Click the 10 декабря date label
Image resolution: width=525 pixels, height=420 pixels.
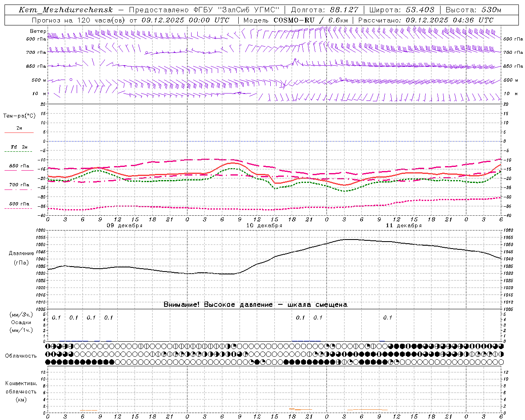pos(264,226)
